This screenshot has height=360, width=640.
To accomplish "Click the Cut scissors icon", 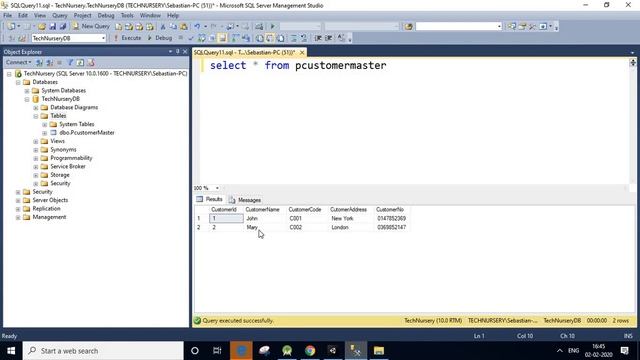I will 163,27.
